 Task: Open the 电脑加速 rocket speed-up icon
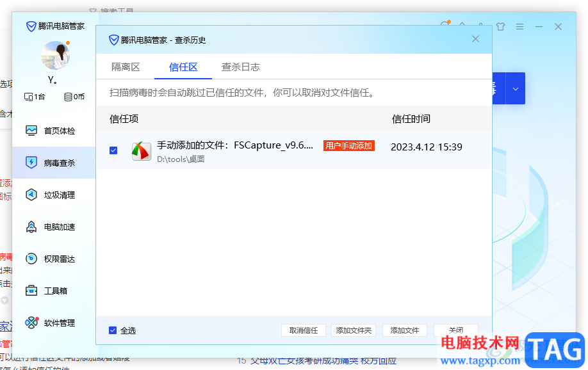pyautogui.click(x=31, y=227)
